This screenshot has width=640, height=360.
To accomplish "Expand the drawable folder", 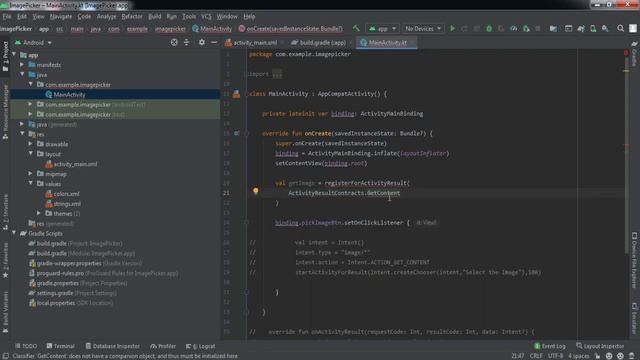I will click(31, 144).
